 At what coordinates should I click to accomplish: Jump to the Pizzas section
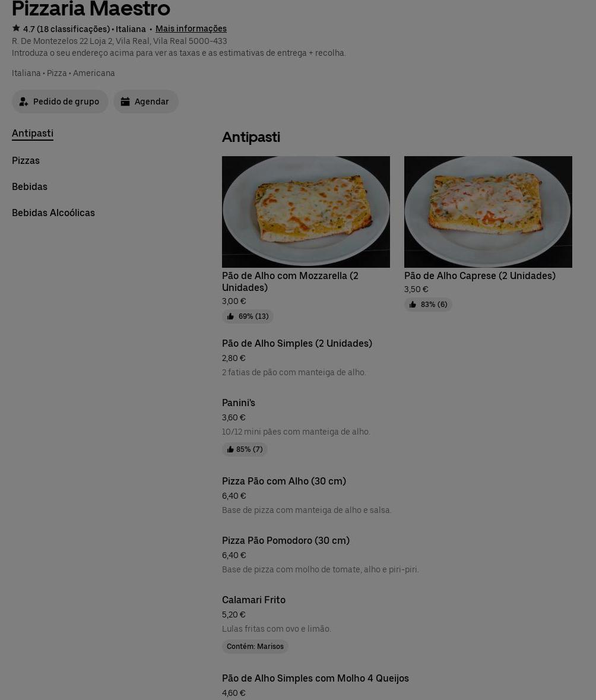click(x=26, y=160)
